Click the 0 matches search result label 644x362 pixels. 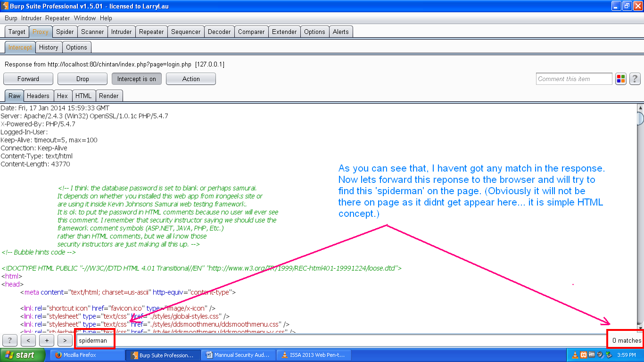tap(627, 340)
